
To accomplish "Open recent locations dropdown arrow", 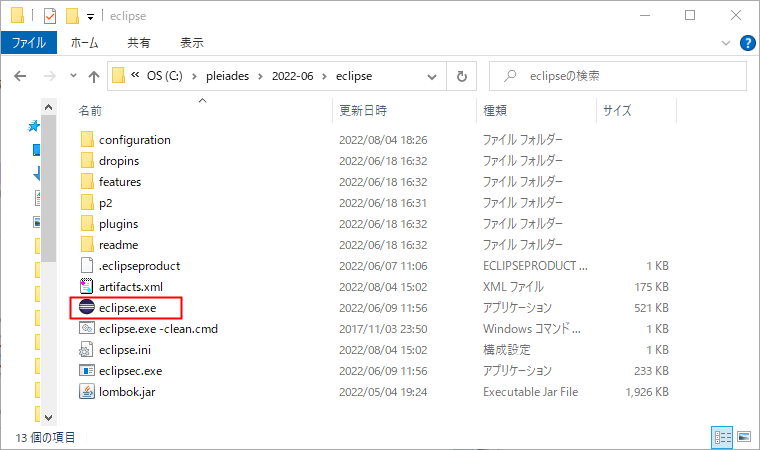I will coord(73,76).
